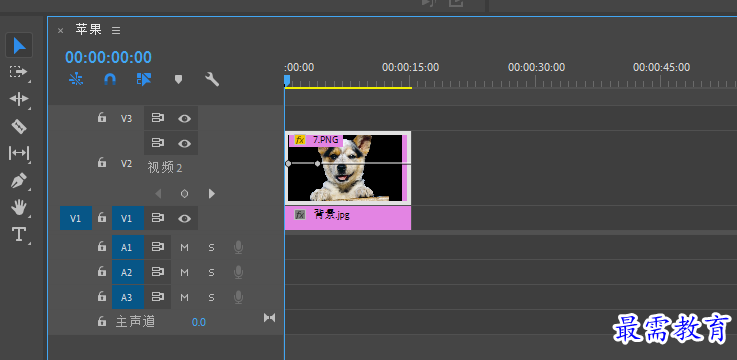Toggle lock on 主声道 master track
Image resolution: width=737 pixels, height=360 pixels.
click(x=102, y=321)
